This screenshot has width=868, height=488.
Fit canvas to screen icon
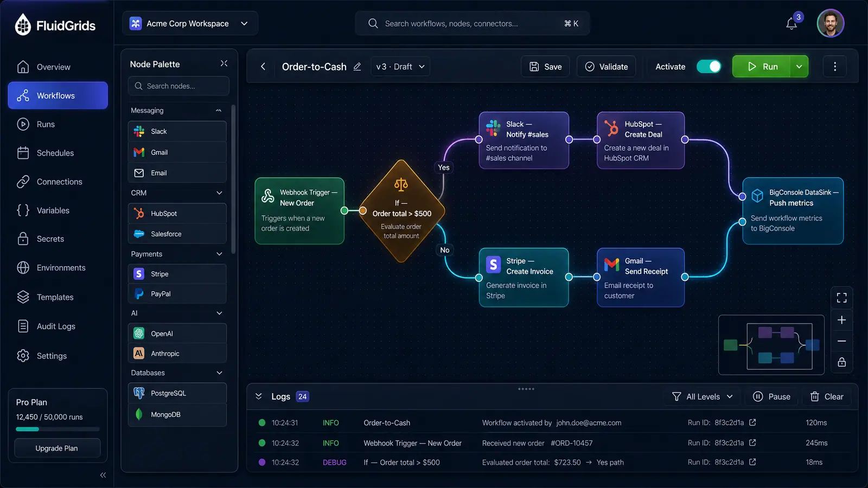pos(841,298)
